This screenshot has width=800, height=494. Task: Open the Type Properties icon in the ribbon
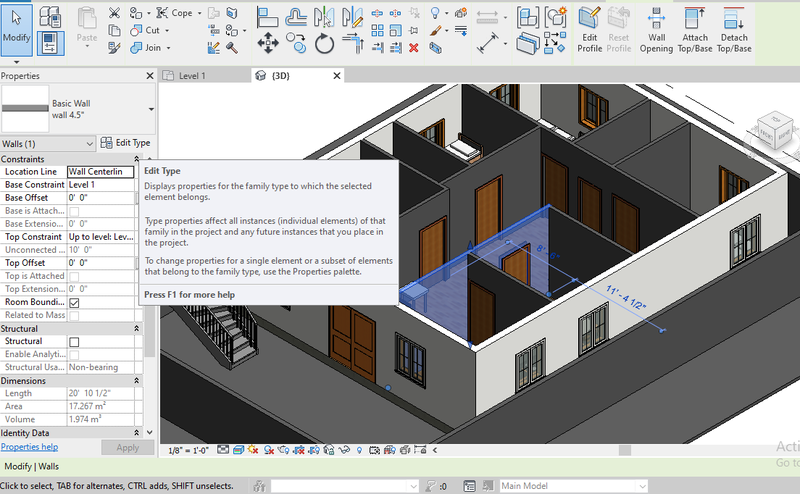tap(50, 17)
